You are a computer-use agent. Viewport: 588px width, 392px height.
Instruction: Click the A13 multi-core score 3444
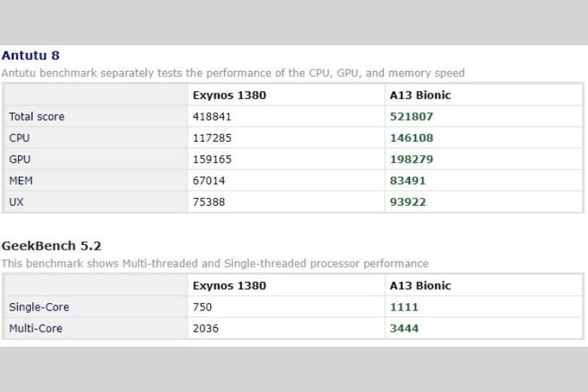[x=404, y=329]
